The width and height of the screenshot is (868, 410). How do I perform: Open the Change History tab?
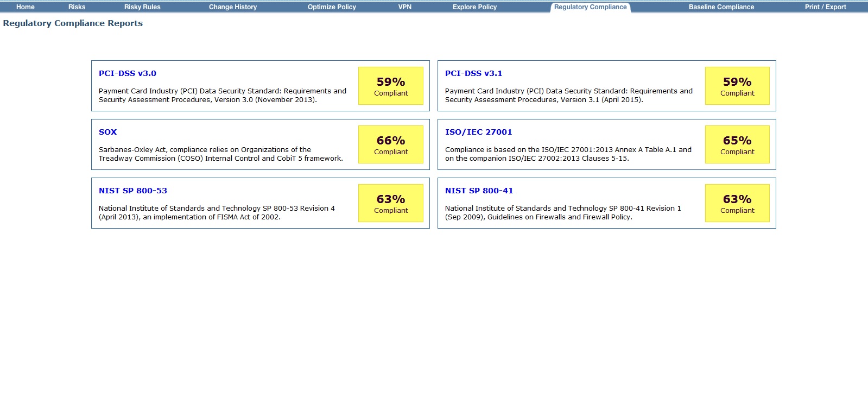[x=232, y=7]
